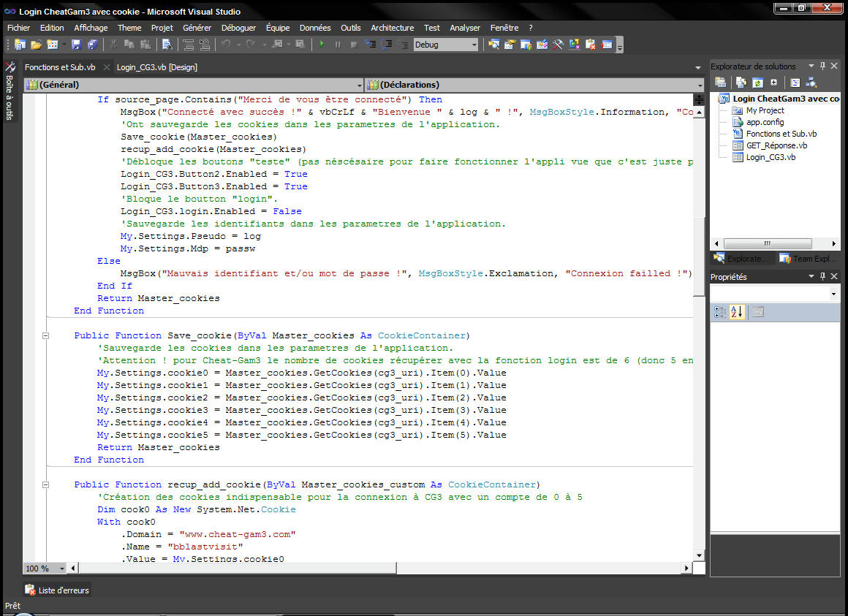Click the Save All icon
Image resolution: width=848 pixels, height=616 pixels.
pos(93,45)
